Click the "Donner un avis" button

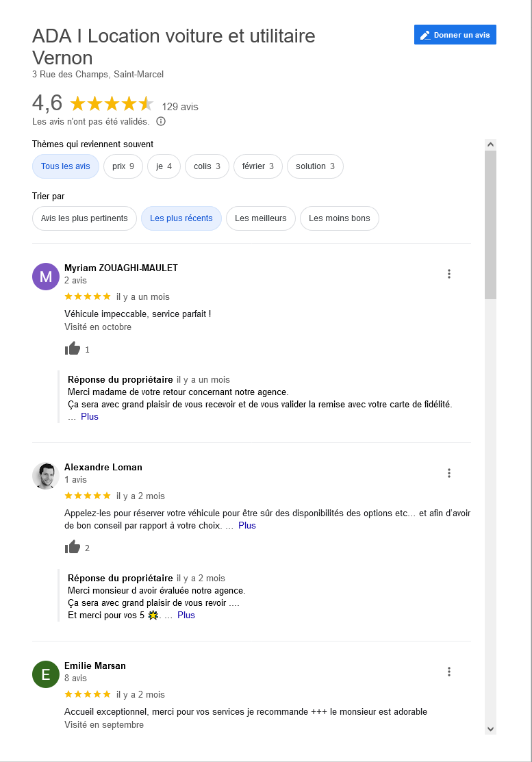(455, 35)
